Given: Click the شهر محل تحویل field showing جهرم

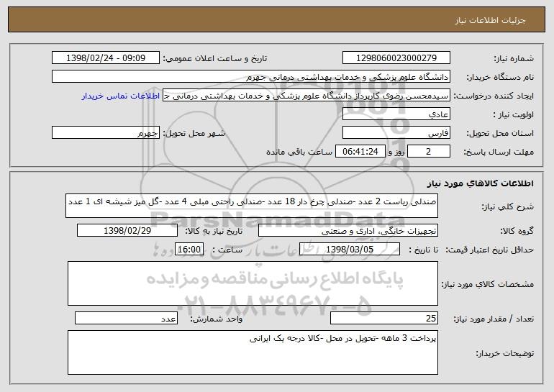Looking at the screenshot, I should coord(106,133).
